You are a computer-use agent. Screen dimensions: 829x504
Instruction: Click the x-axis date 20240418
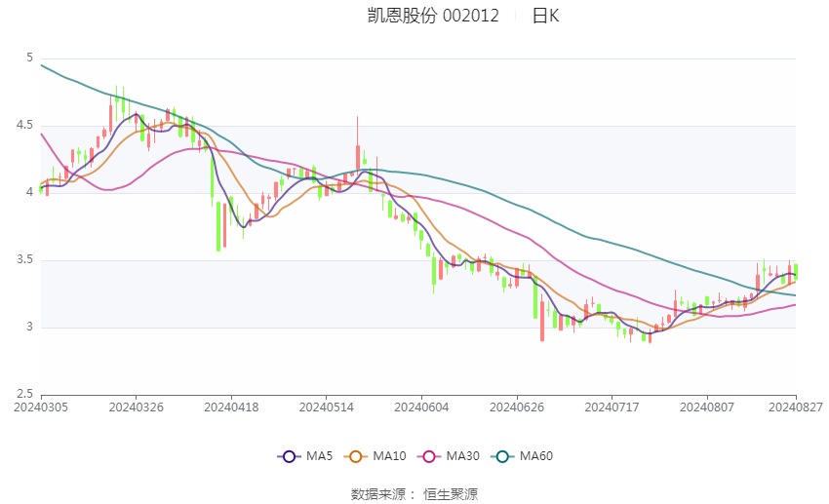[x=231, y=407]
